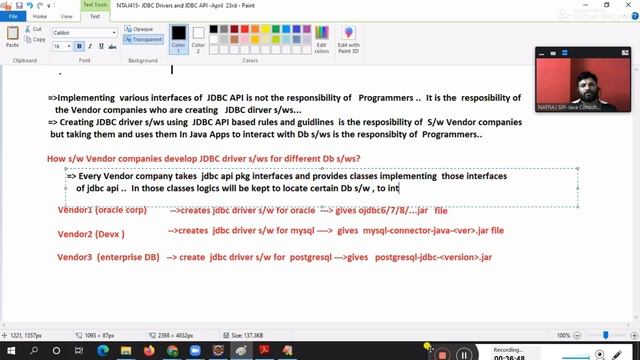Launch Microsoft Edge from taskbar
Viewport: 640px width, 360px height.
(102, 351)
